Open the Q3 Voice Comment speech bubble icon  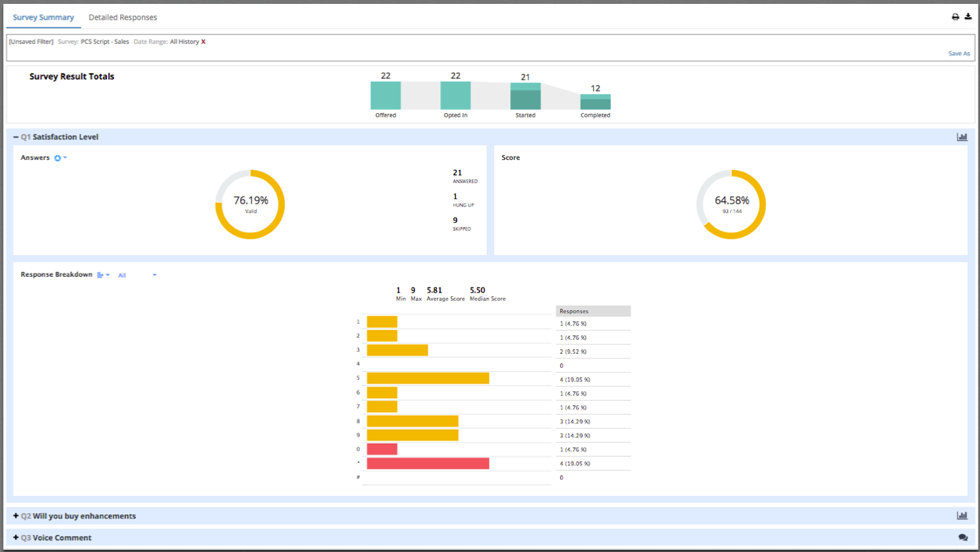(963, 537)
